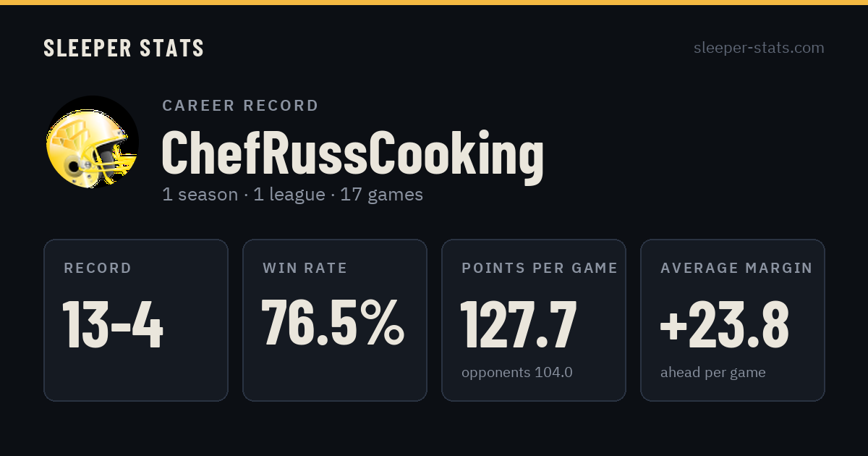868x456 pixels.
Task: Visit the sleeper-stats.com link
Action: tap(759, 48)
